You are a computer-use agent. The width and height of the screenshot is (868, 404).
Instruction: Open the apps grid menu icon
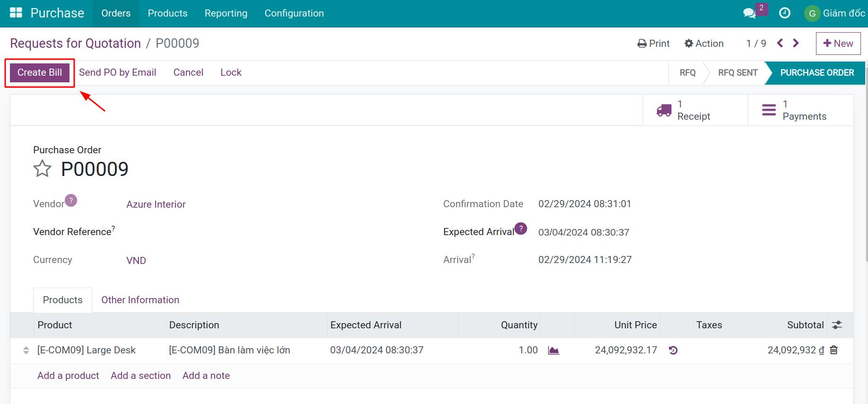tap(16, 13)
